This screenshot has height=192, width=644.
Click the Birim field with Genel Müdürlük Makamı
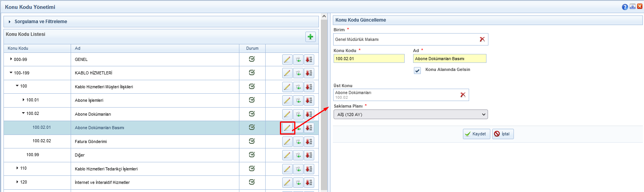[411, 39]
